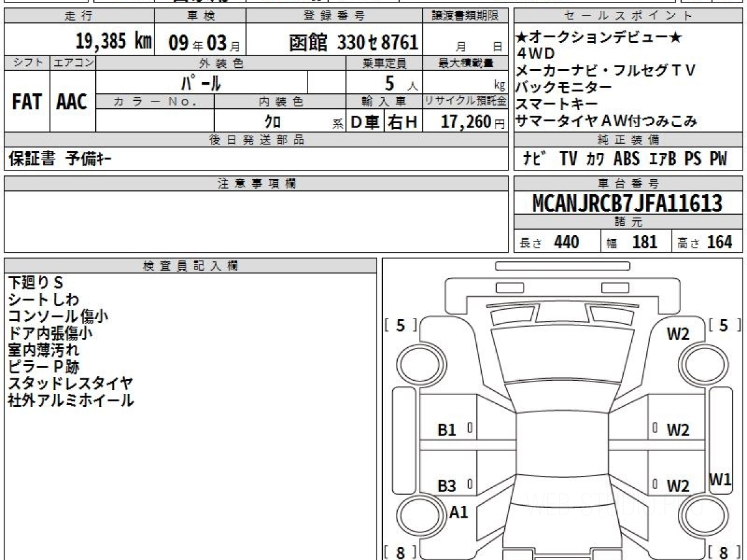This screenshot has height=560, width=747.
Task: Click ABS in the 純正装備 row
Action: point(626,159)
